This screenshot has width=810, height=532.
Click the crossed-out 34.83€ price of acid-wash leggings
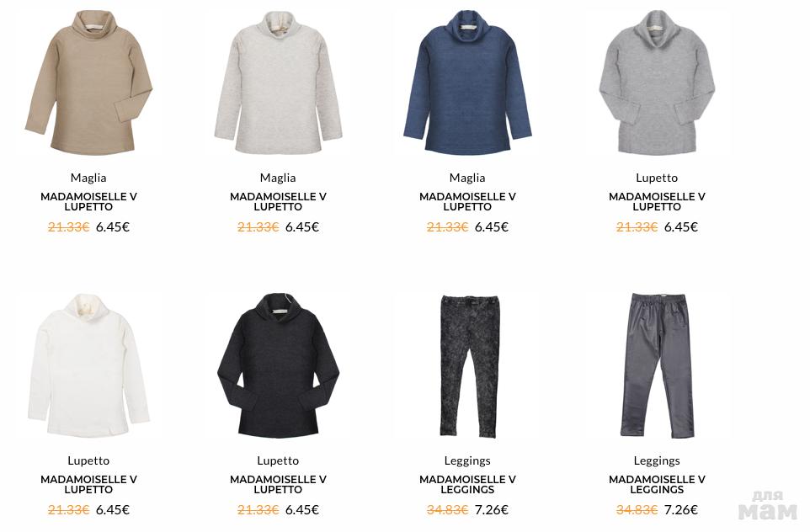(447, 510)
